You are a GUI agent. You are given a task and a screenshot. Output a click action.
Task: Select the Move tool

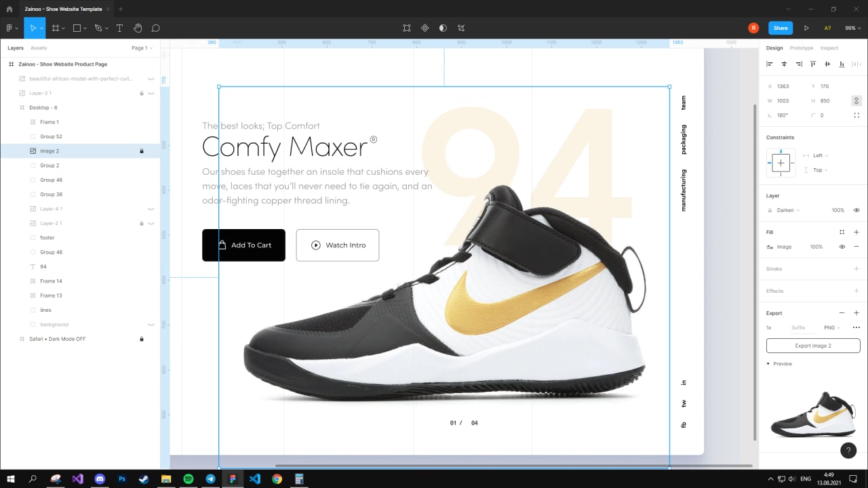pyautogui.click(x=31, y=28)
